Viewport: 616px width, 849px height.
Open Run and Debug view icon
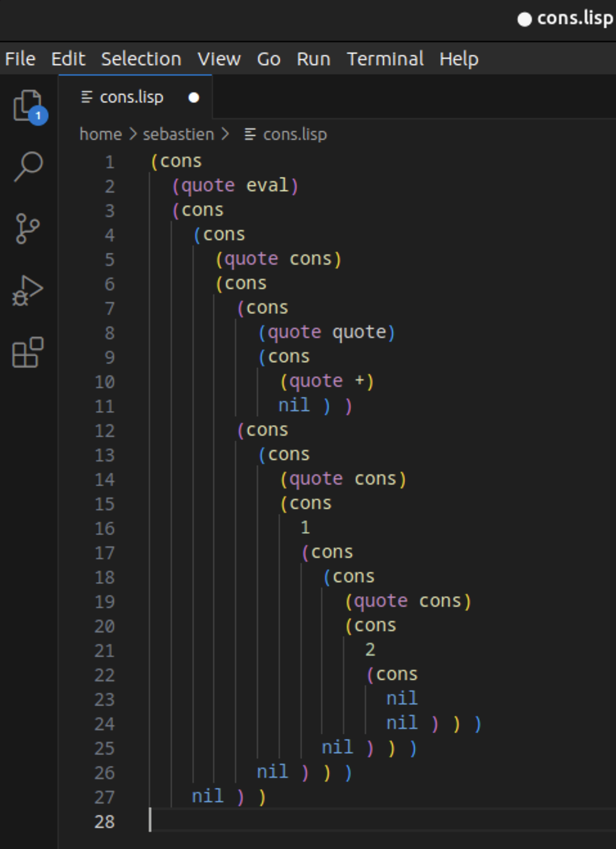[x=28, y=290]
